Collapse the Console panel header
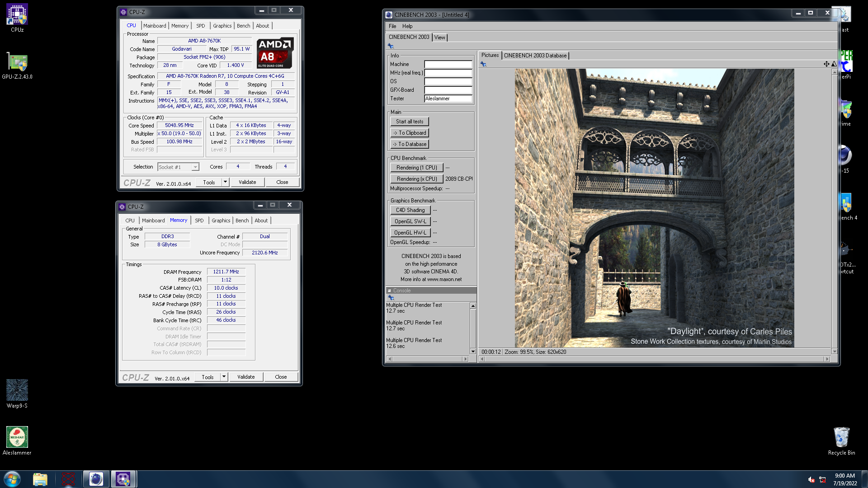The width and height of the screenshot is (868, 488). pos(389,291)
